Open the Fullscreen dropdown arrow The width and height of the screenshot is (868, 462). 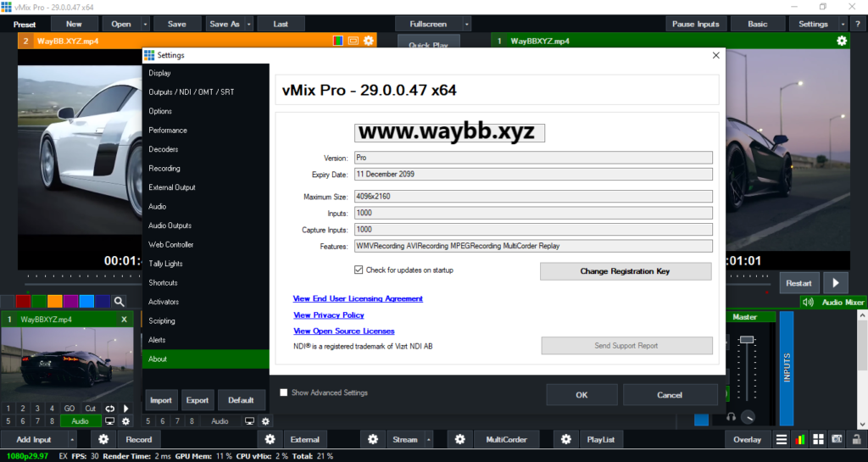pyautogui.click(x=466, y=24)
